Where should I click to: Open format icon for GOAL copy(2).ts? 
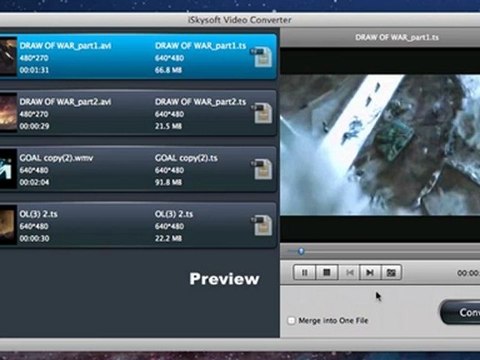click(262, 169)
